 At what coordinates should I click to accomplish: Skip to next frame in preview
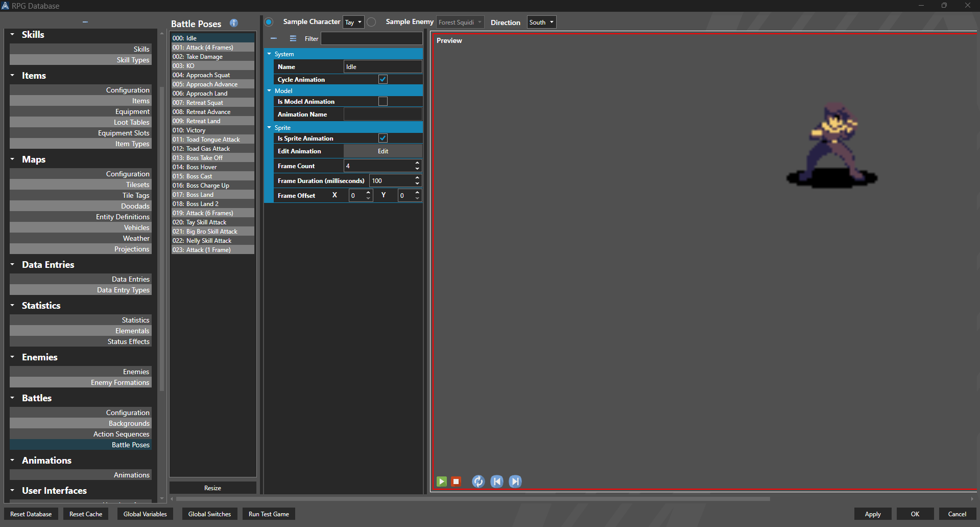[x=515, y=482]
